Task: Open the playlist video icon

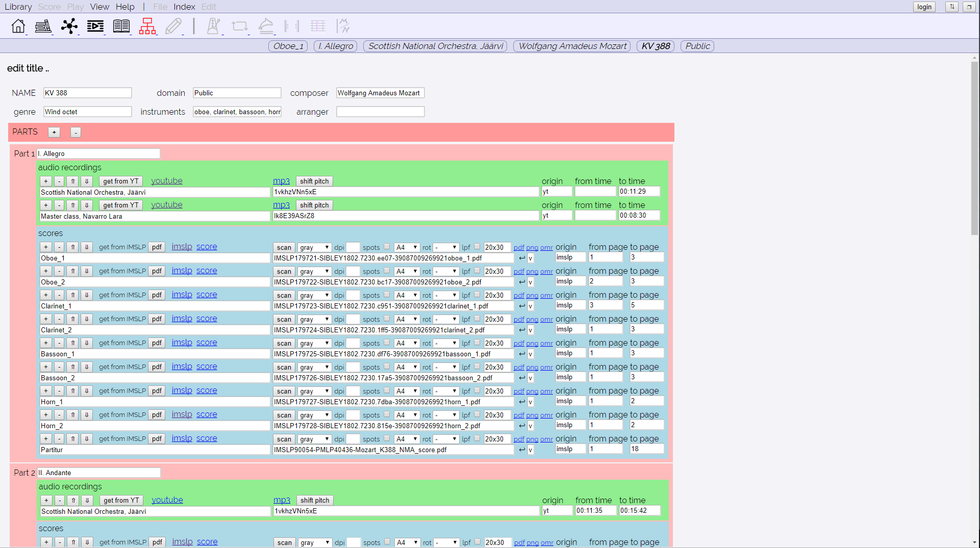Action: point(95,26)
